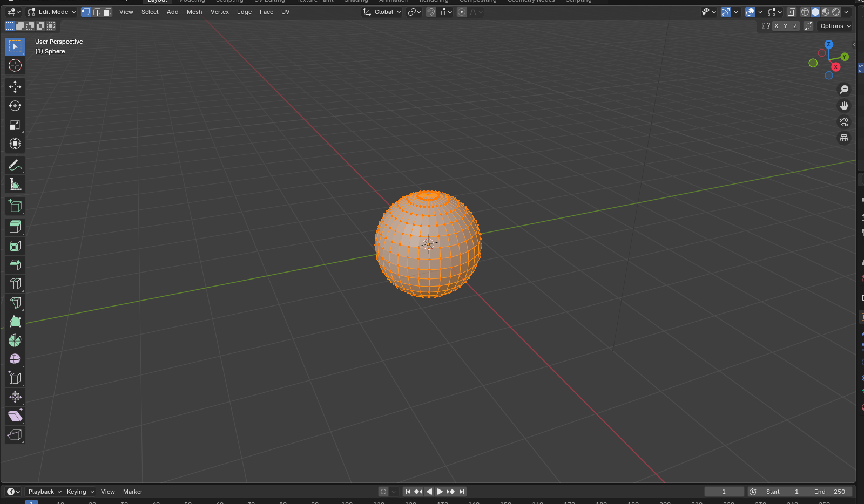Select the Smooth vertices tool
Image resolution: width=864 pixels, height=504 pixels.
[x=15, y=359]
